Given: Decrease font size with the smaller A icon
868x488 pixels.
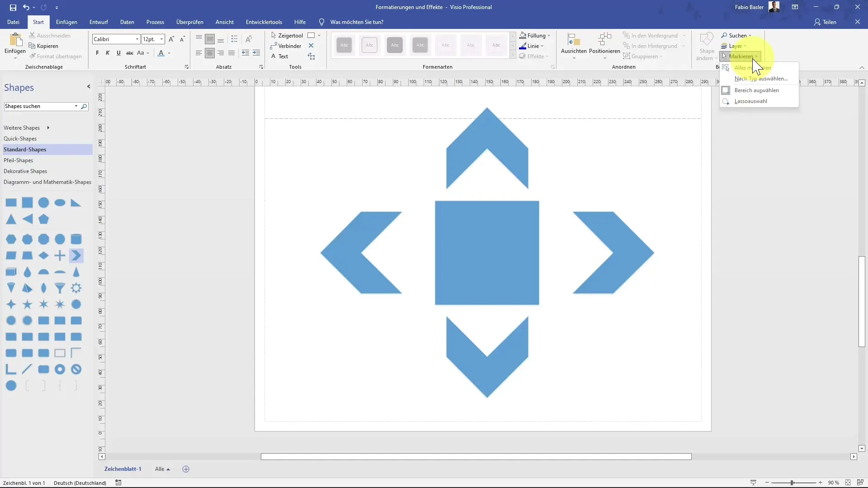Looking at the screenshot, I should coord(182,39).
